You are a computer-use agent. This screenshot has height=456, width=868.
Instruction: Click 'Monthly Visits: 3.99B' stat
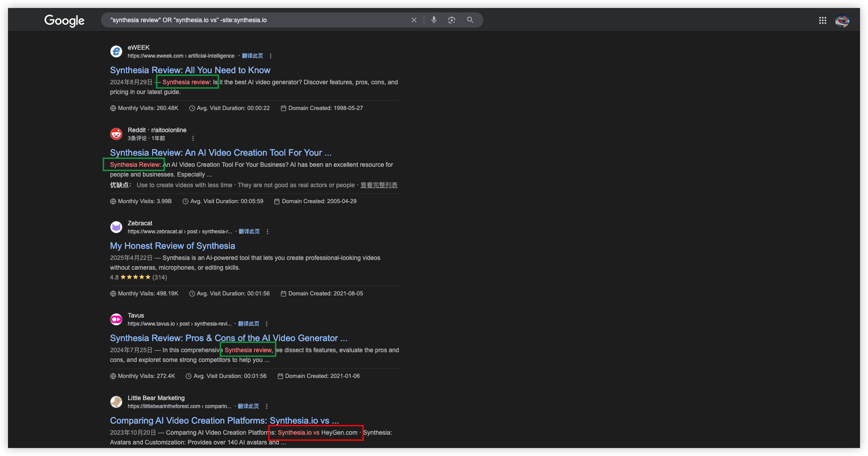tap(141, 201)
